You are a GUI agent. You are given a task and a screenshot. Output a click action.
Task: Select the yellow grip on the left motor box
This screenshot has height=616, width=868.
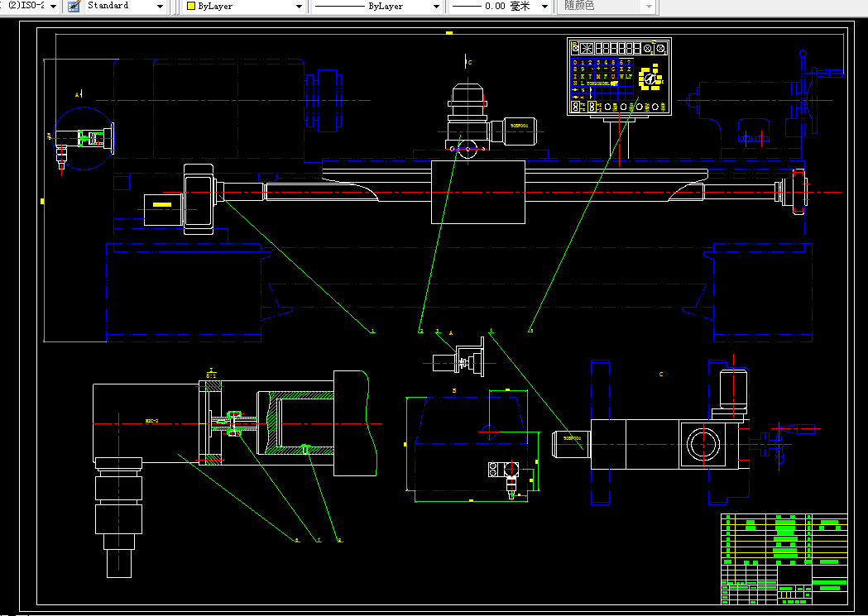[162, 204]
